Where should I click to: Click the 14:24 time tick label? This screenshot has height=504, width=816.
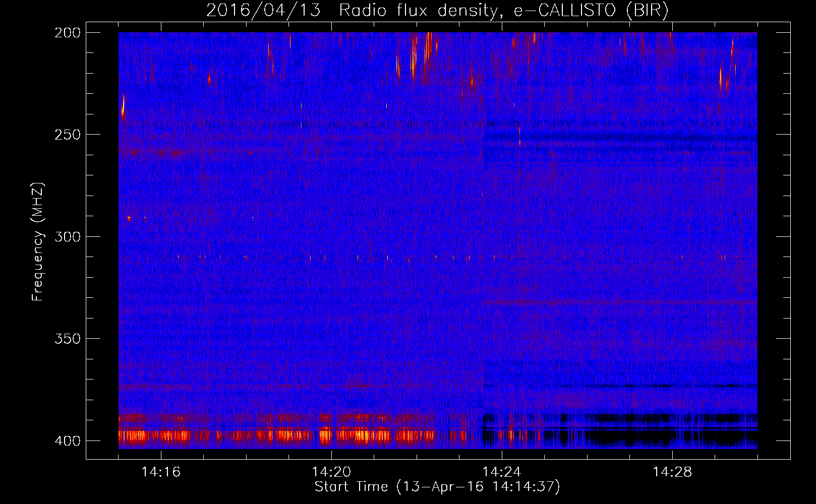point(502,472)
